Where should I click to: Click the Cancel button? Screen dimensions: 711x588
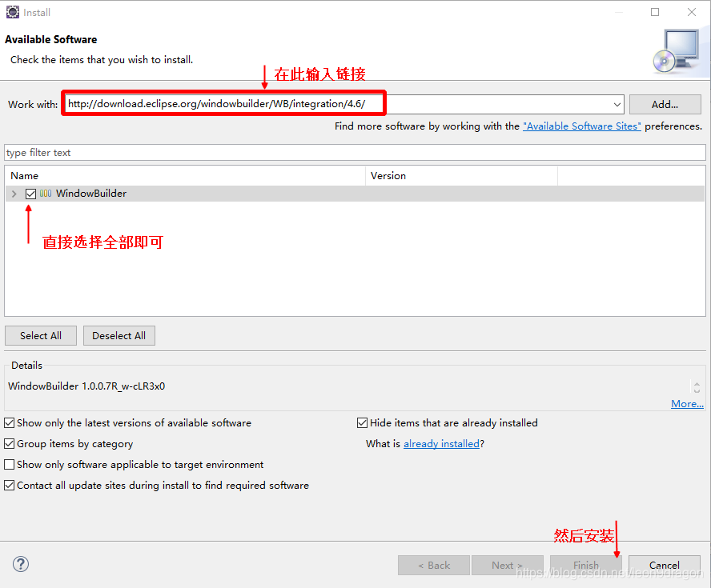tap(665, 565)
